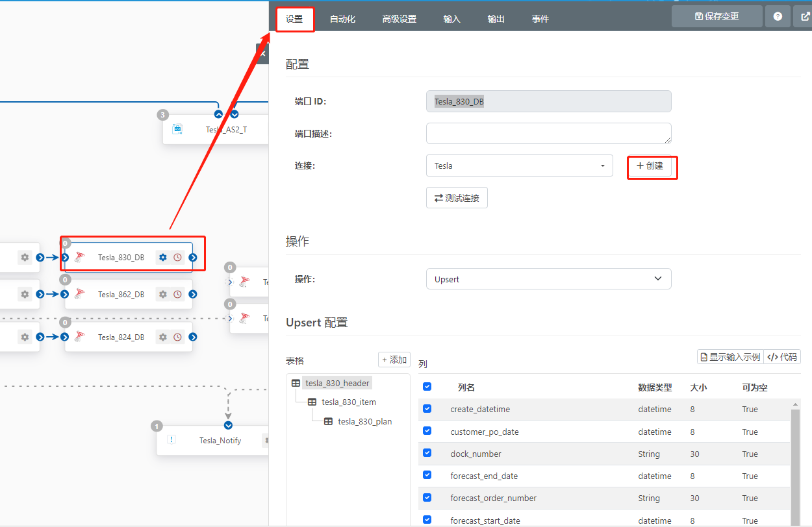Image resolution: width=812 pixels, height=527 pixels.
Task: Click the clock schedule icon on Tesla_830_DB
Action: click(177, 258)
